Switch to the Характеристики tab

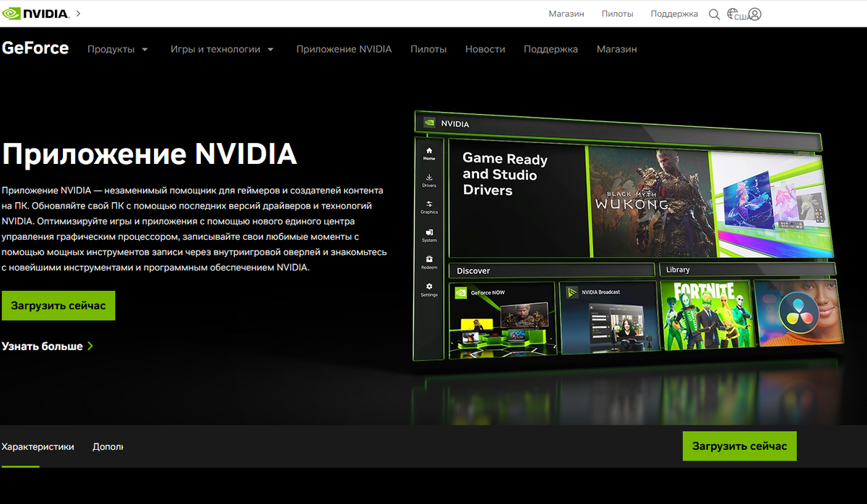pyautogui.click(x=38, y=447)
